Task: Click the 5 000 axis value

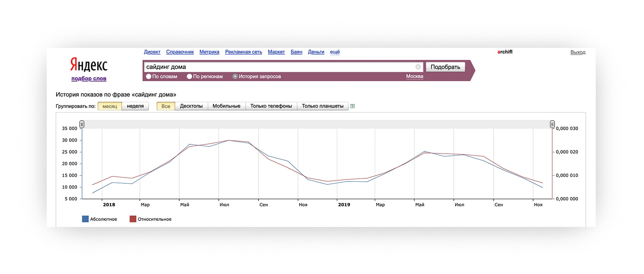Action: [x=71, y=199]
